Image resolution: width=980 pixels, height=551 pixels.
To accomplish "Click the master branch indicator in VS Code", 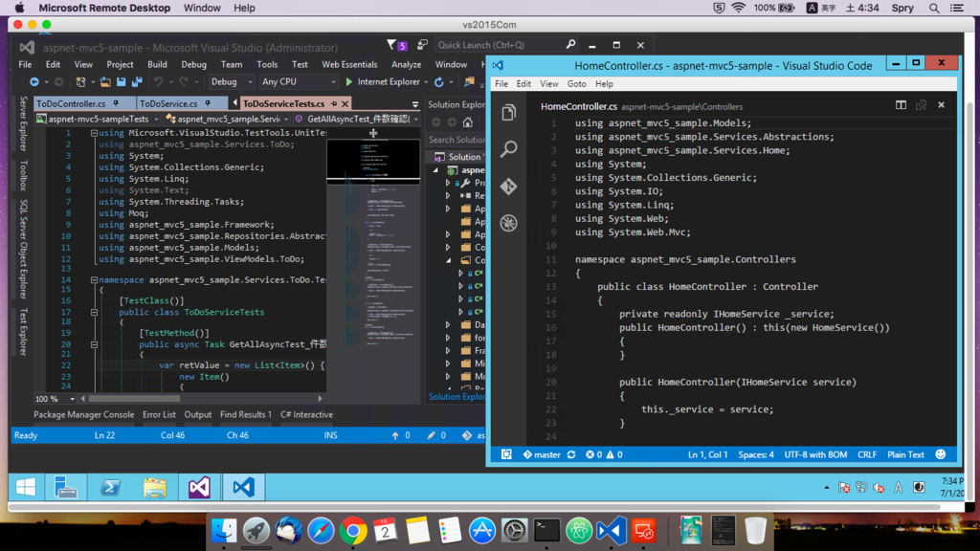I will point(542,454).
